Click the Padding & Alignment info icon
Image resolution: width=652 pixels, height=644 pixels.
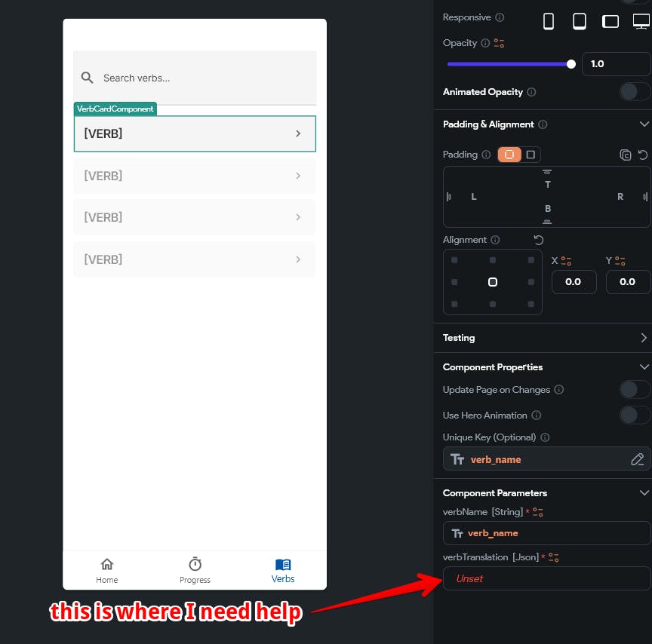coord(543,124)
